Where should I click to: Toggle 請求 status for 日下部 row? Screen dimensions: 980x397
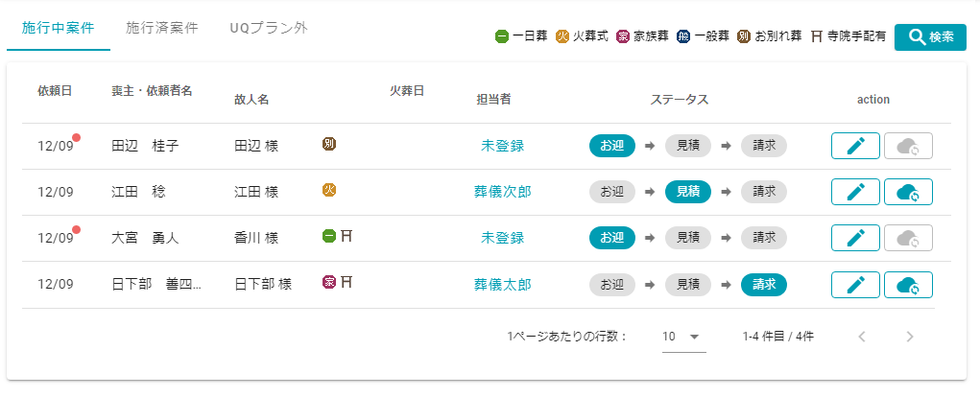click(x=764, y=284)
